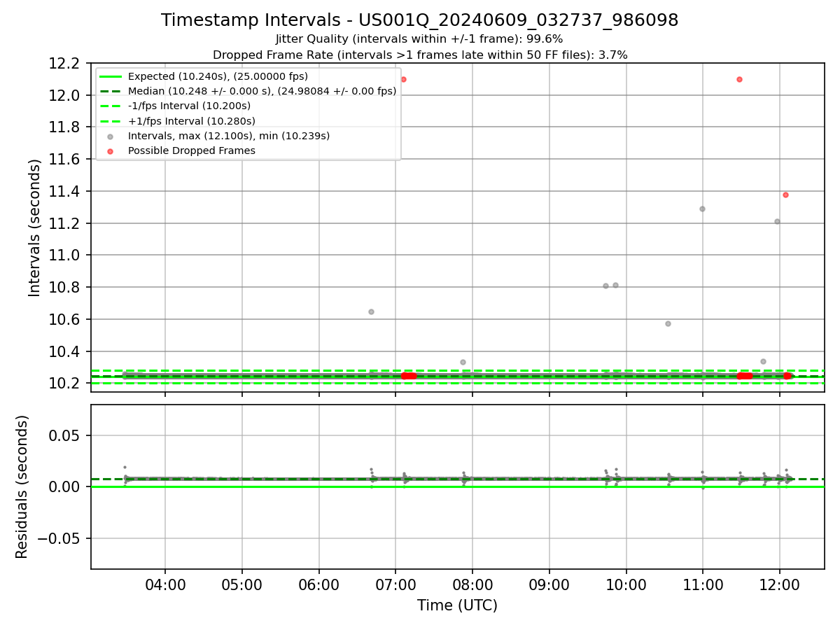Image resolution: width=840 pixels, height=630 pixels.
Task: Click the 'Time (UTC)' x-axis label
Action: 457,605
